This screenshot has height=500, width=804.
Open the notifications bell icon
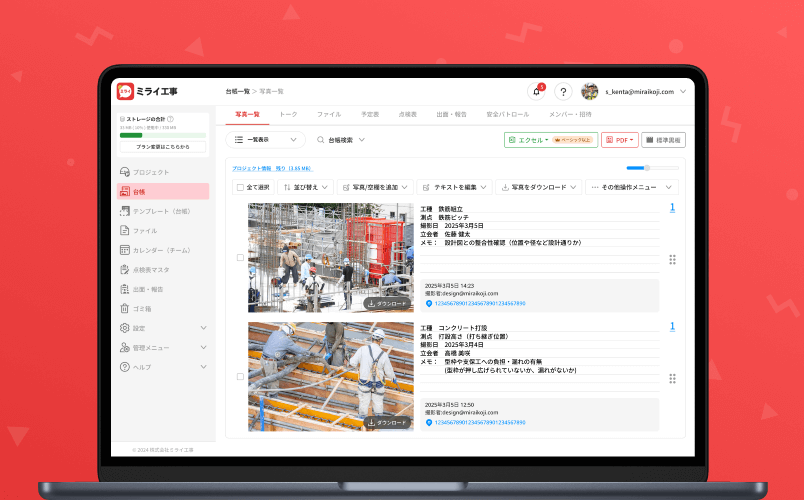coord(537,91)
